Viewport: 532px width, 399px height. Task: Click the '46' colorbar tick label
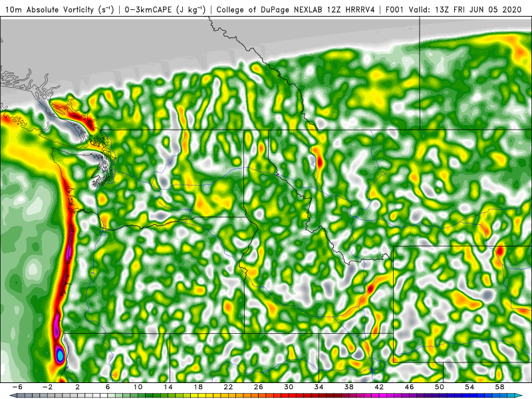pos(410,387)
